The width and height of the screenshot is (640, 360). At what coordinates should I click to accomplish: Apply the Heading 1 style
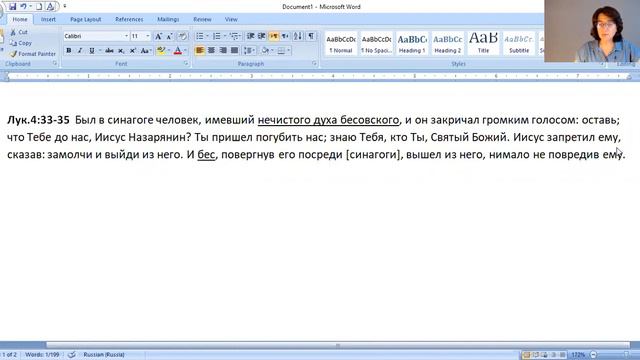[412, 44]
